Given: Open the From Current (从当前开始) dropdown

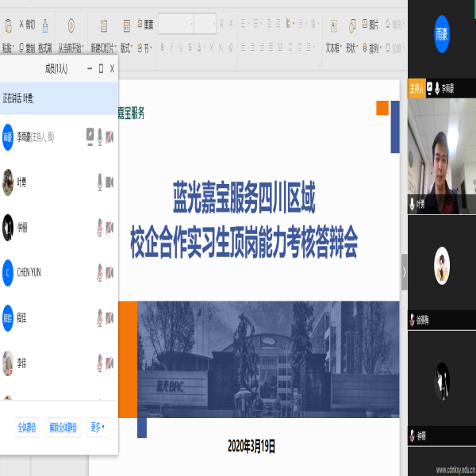Looking at the screenshot, I should tap(71, 48).
